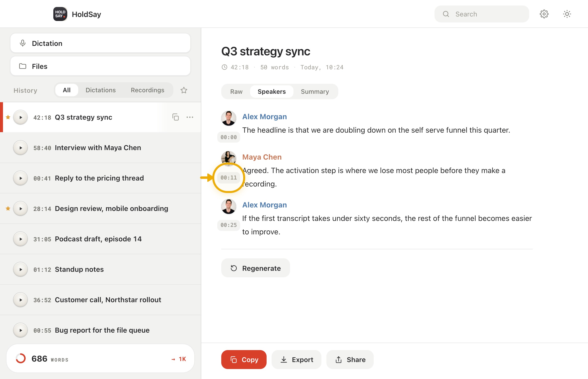
Task: Regenerate the speaker transcript
Action: 255,268
